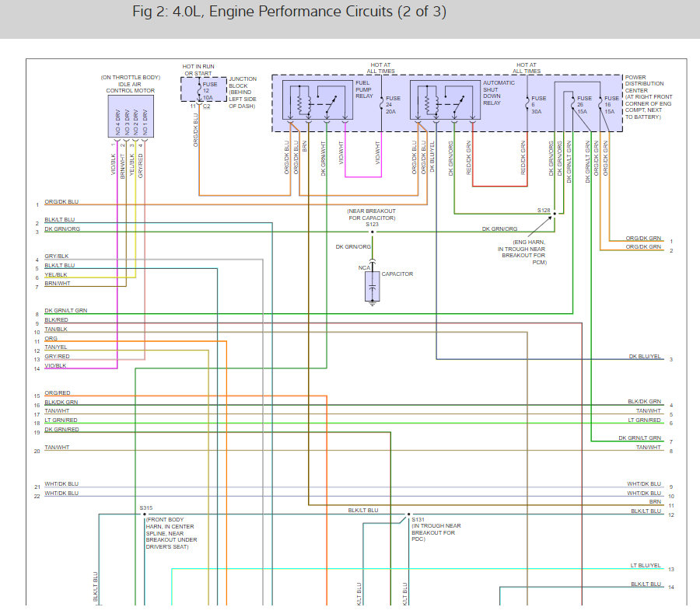Screen dimensions: 700x614
Task: Select the IN TROUGH NEAR BREAKOUT FOR PDC note
Action: click(436, 533)
